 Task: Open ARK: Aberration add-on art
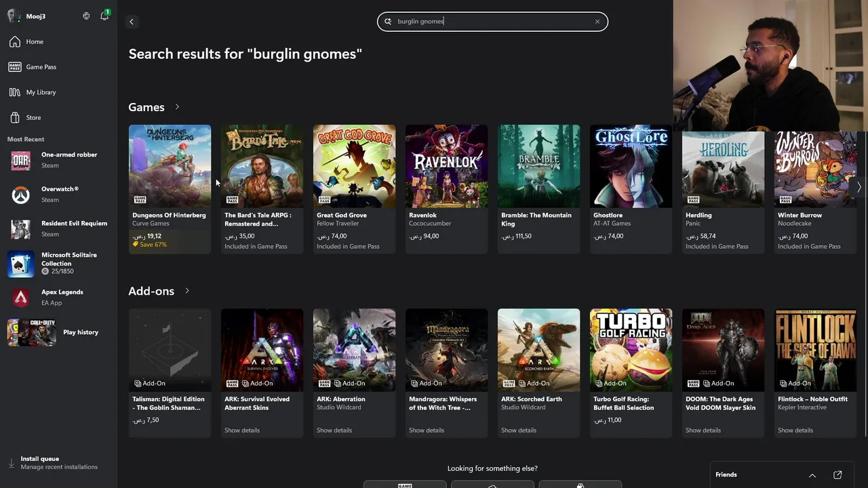click(x=355, y=350)
